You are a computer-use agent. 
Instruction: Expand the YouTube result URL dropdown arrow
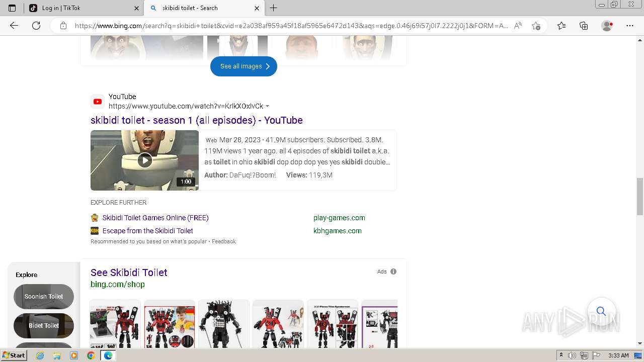tap(267, 106)
